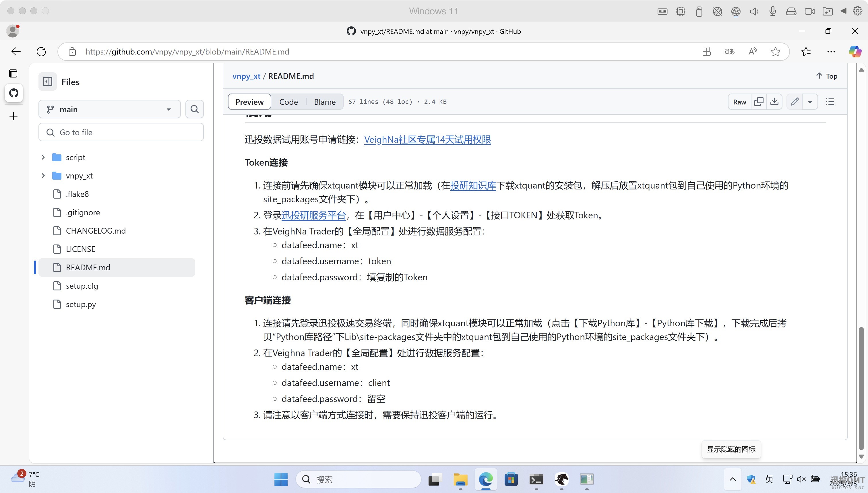
Task: Click the page vertical scrollbar thumb
Action: click(x=862, y=388)
